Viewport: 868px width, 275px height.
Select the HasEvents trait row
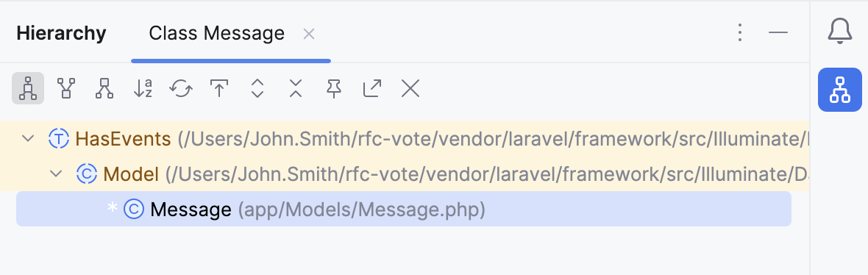tap(405, 138)
